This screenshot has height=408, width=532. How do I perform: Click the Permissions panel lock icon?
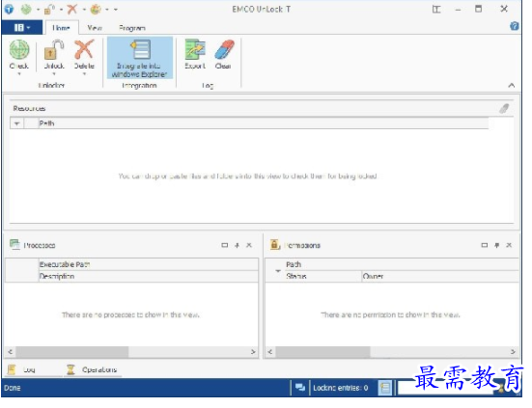click(x=275, y=244)
